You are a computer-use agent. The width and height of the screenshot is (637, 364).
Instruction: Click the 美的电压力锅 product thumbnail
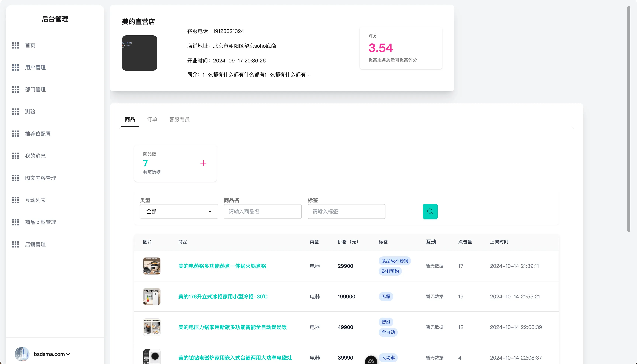point(152,327)
